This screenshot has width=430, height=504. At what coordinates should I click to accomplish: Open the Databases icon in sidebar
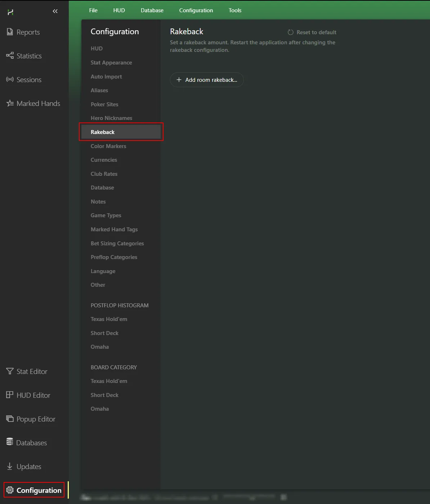[10, 442]
